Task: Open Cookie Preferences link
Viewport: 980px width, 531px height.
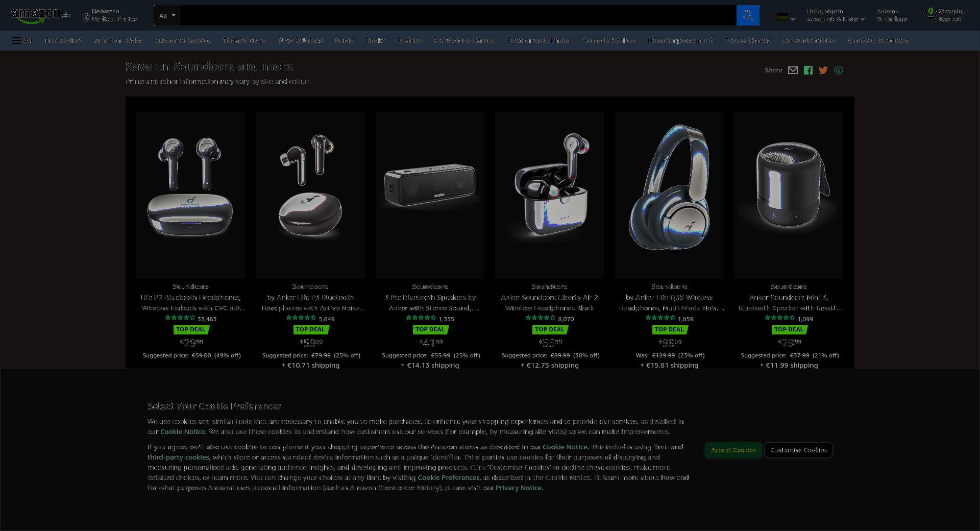Action: coord(449,477)
